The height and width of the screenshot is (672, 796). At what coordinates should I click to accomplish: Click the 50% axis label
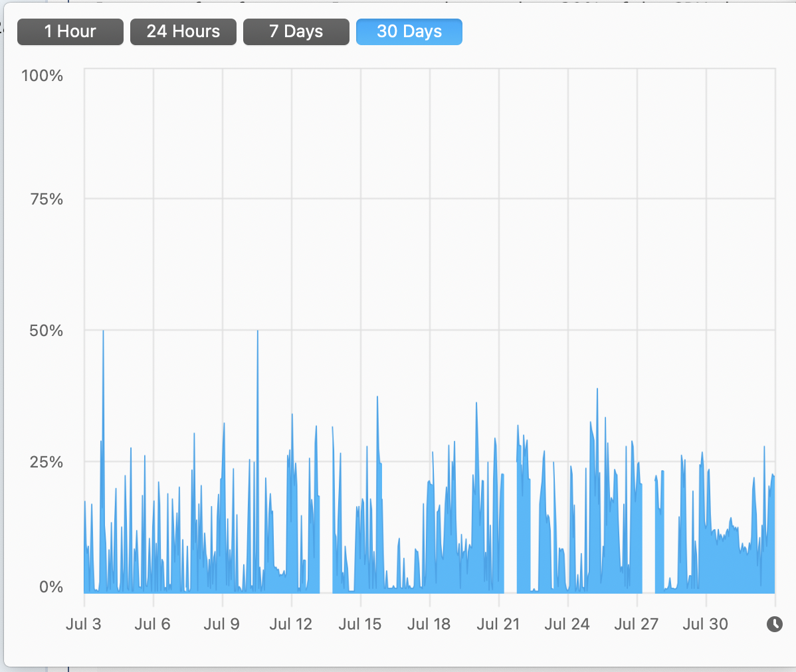[47, 331]
